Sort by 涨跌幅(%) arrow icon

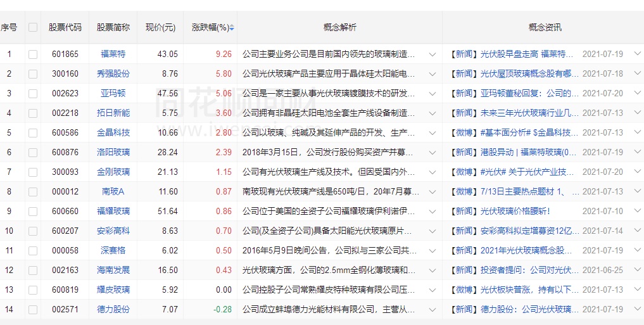(x=232, y=28)
